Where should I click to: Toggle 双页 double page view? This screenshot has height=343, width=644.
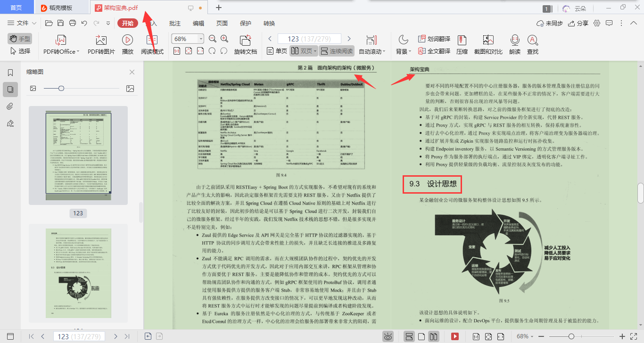(301, 51)
